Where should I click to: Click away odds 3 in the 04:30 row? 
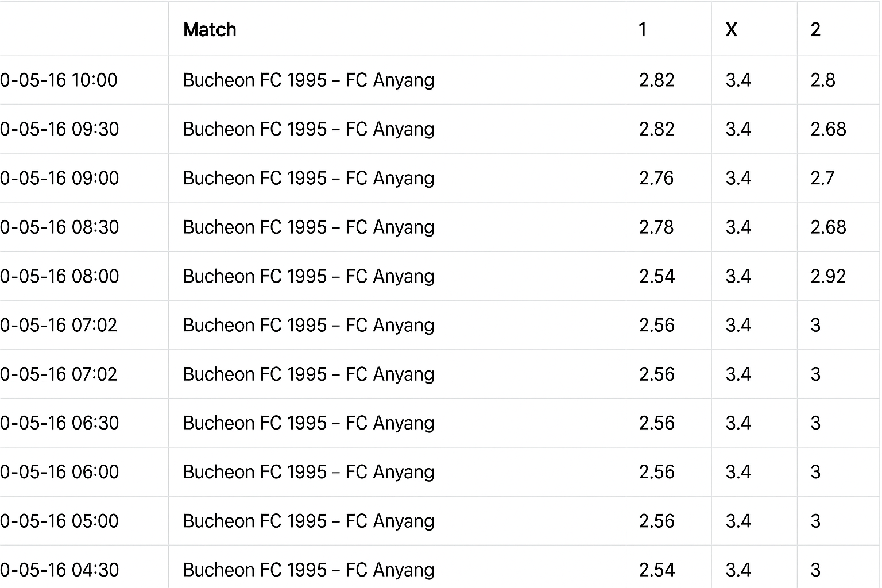815,570
